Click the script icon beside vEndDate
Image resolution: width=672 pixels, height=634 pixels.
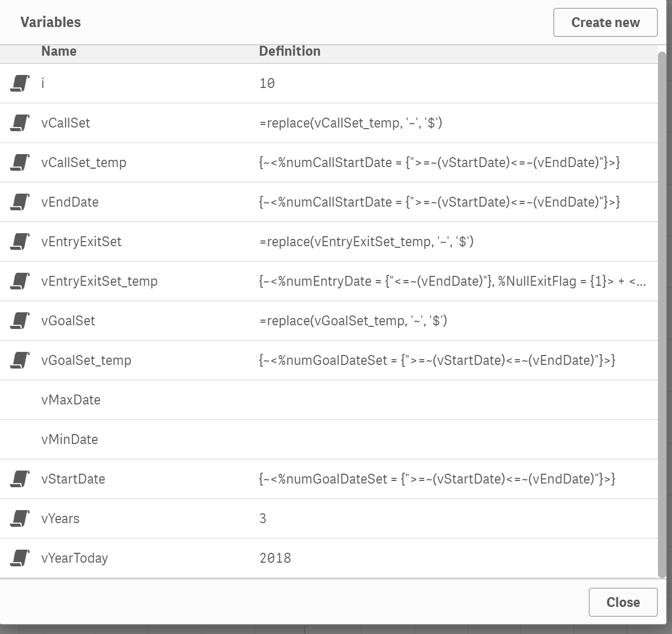point(19,202)
